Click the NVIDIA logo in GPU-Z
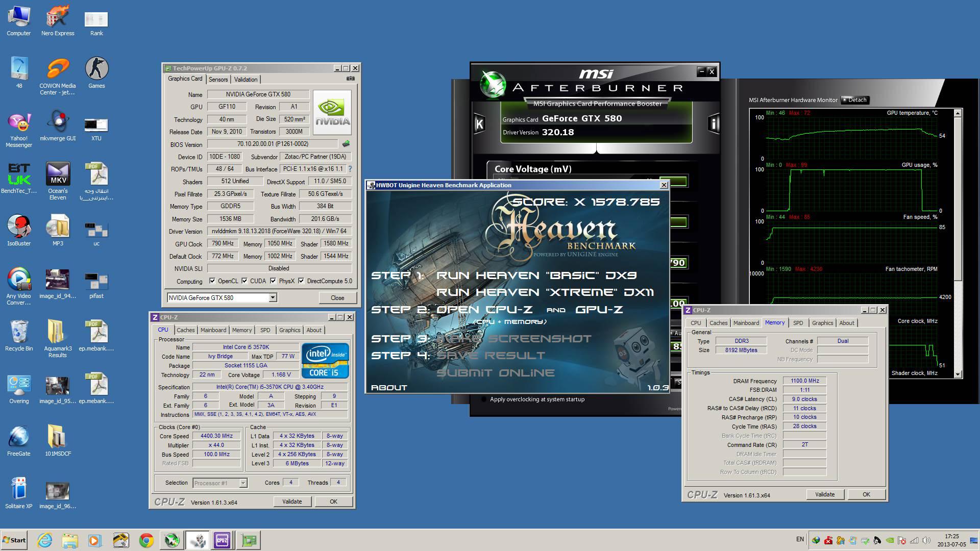The height and width of the screenshot is (551, 980). 332,112
